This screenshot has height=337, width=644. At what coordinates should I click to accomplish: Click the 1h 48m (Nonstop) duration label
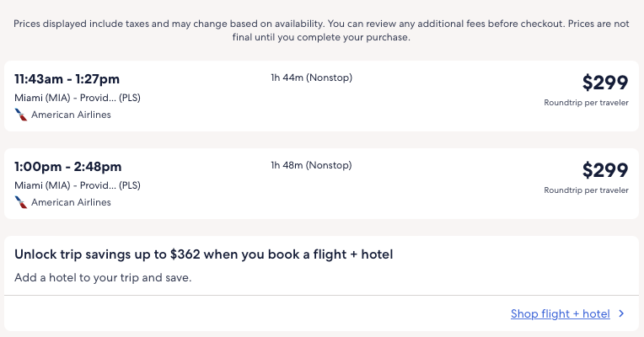(x=311, y=165)
